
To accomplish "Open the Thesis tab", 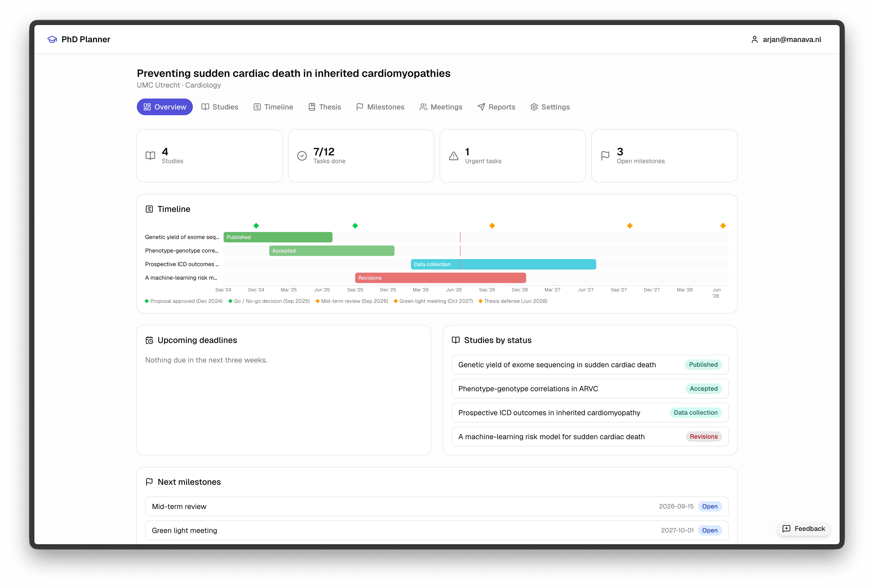I will coord(325,107).
